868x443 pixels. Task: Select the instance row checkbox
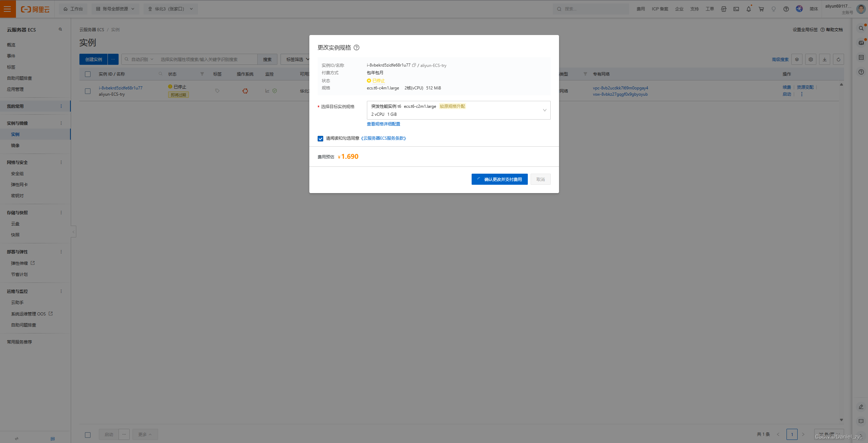[88, 91]
